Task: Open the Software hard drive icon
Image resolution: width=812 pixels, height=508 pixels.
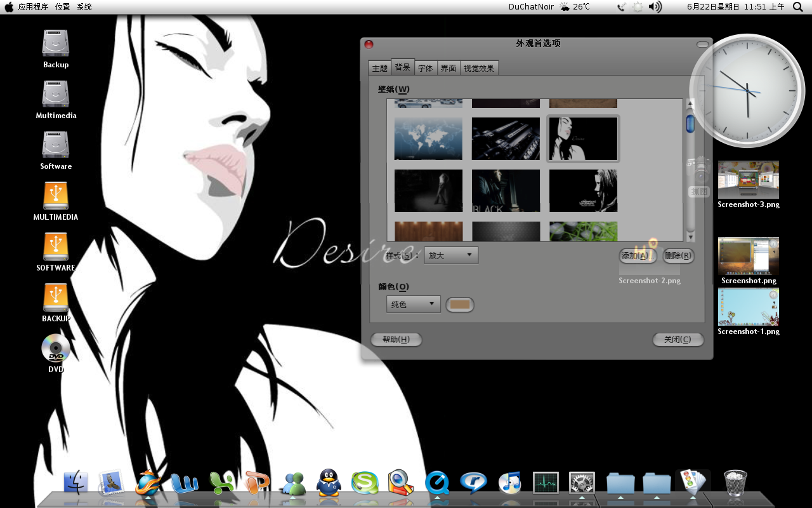Action: click(x=56, y=145)
